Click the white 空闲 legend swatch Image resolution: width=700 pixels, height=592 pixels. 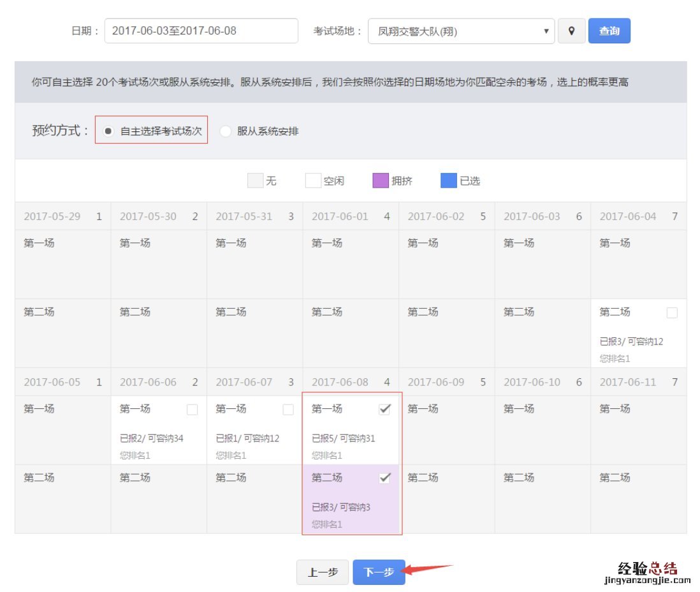[x=313, y=181]
